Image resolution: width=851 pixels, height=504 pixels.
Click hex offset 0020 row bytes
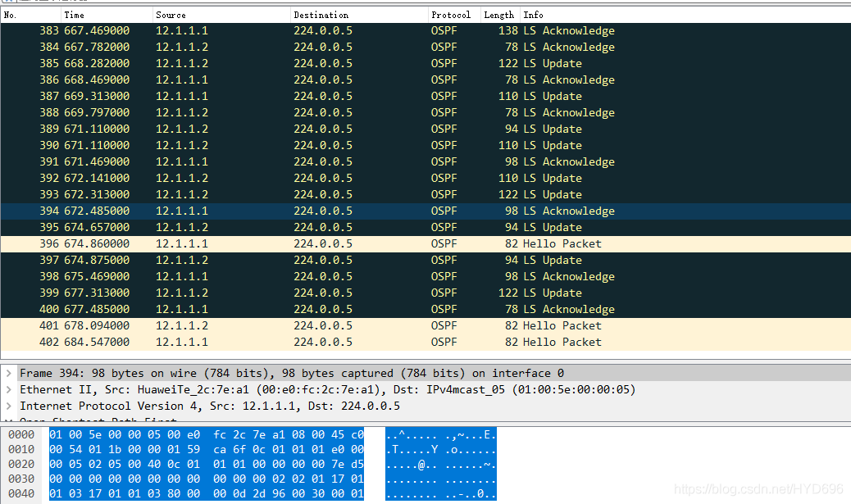(207, 465)
